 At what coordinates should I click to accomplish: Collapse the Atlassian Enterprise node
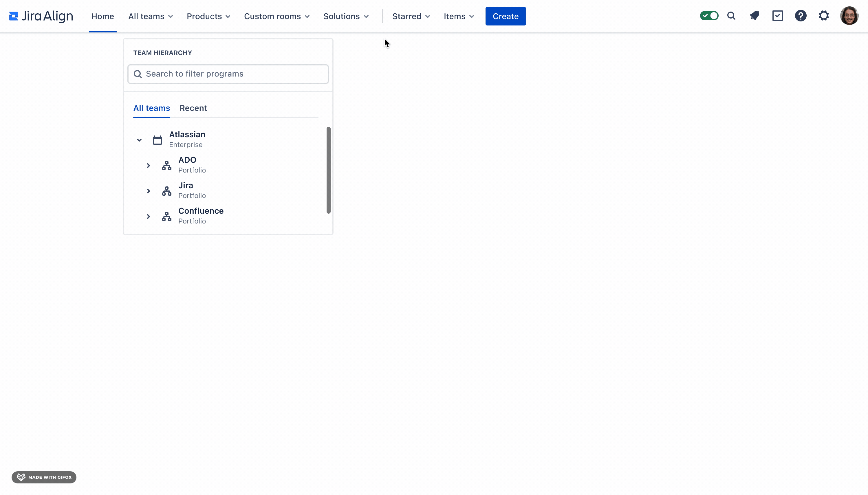(139, 140)
